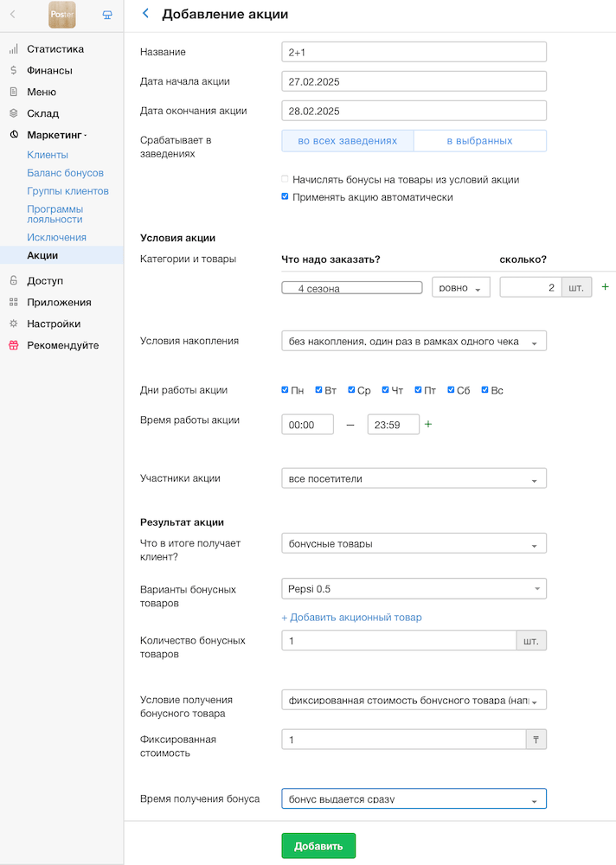
Task: Navigate to Программы лояльности
Action: (55, 214)
